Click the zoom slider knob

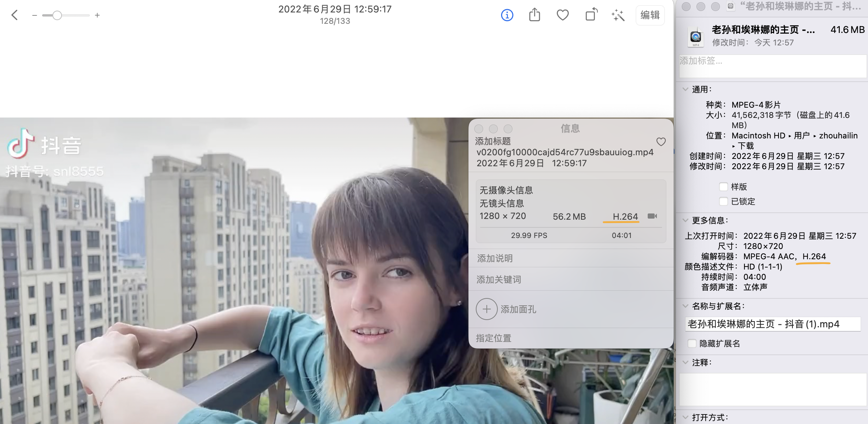click(57, 15)
